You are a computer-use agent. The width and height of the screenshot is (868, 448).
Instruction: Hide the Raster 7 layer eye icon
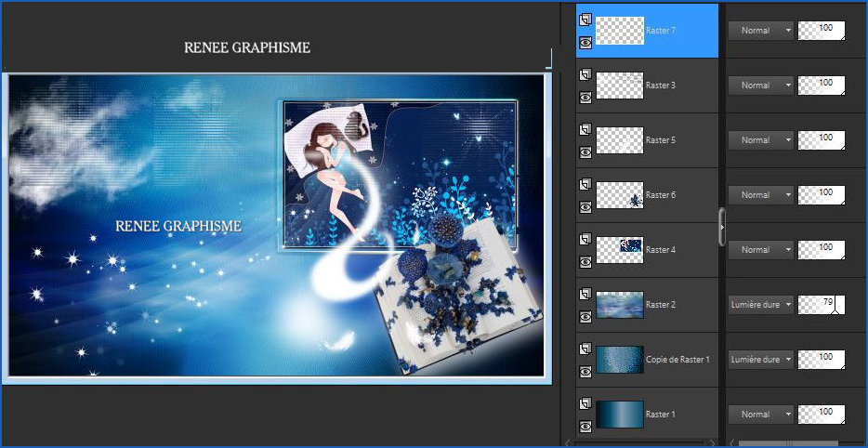585,42
